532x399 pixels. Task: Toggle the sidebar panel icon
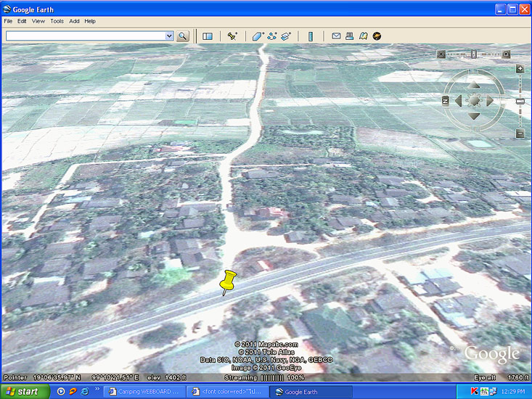point(208,36)
